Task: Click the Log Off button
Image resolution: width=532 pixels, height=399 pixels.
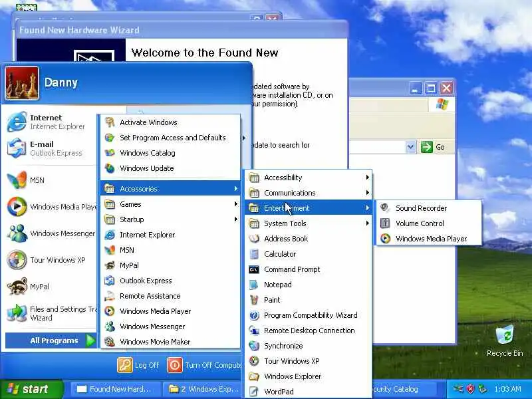Action: [138, 365]
